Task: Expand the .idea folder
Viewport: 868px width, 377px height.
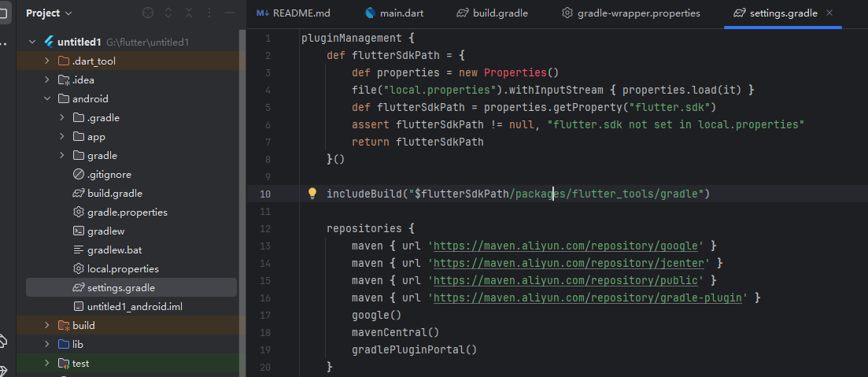Action: (x=47, y=79)
